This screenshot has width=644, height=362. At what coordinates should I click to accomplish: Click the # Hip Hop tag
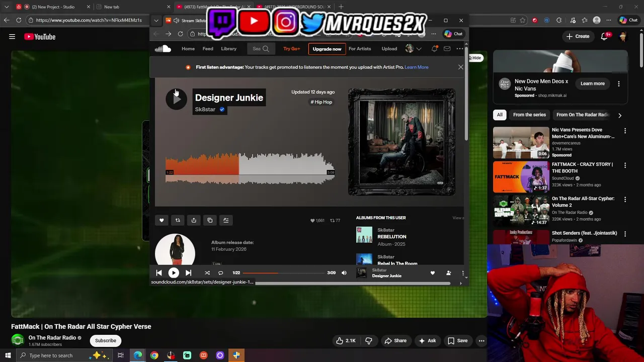(x=321, y=102)
